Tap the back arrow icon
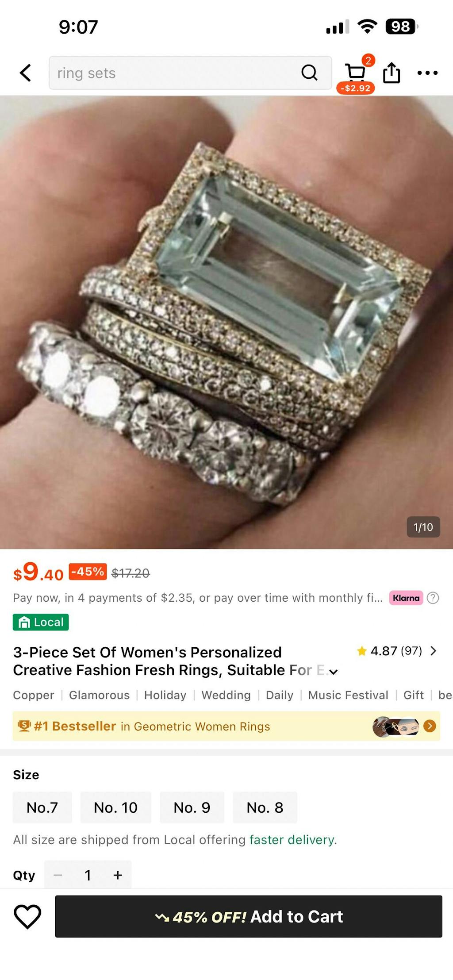This screenshot has width=453, height=980. tap(26, 73)
